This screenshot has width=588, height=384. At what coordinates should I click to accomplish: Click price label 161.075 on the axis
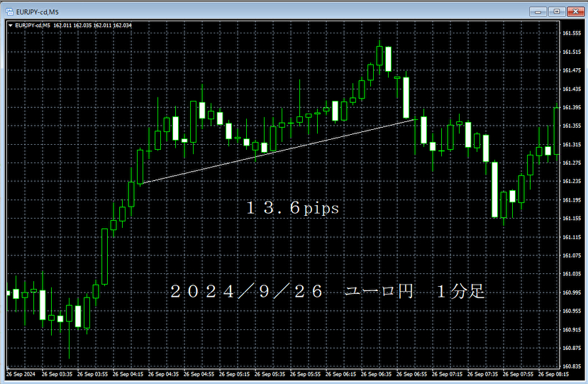(x=572, y=256)
